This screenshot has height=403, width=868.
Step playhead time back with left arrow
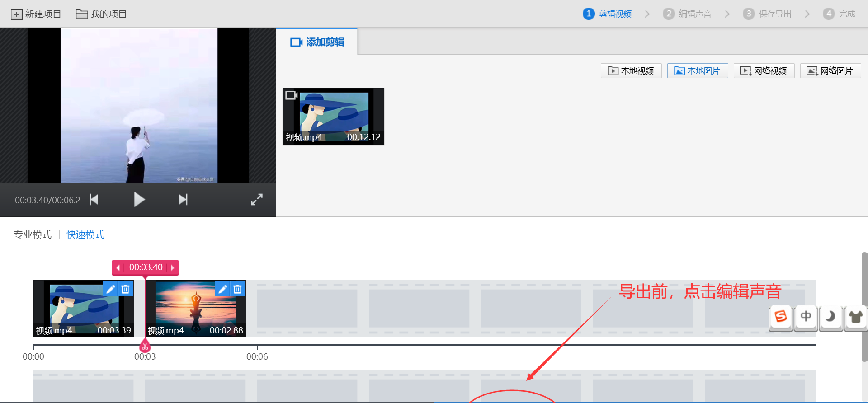pyautogui.click(x=118, y=267)
